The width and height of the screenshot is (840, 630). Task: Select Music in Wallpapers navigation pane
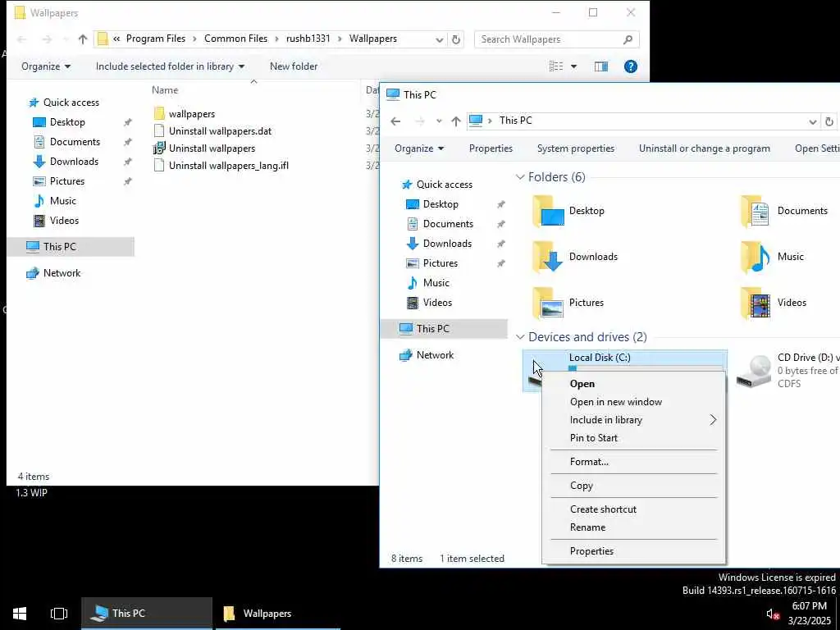tap(62, 201)
